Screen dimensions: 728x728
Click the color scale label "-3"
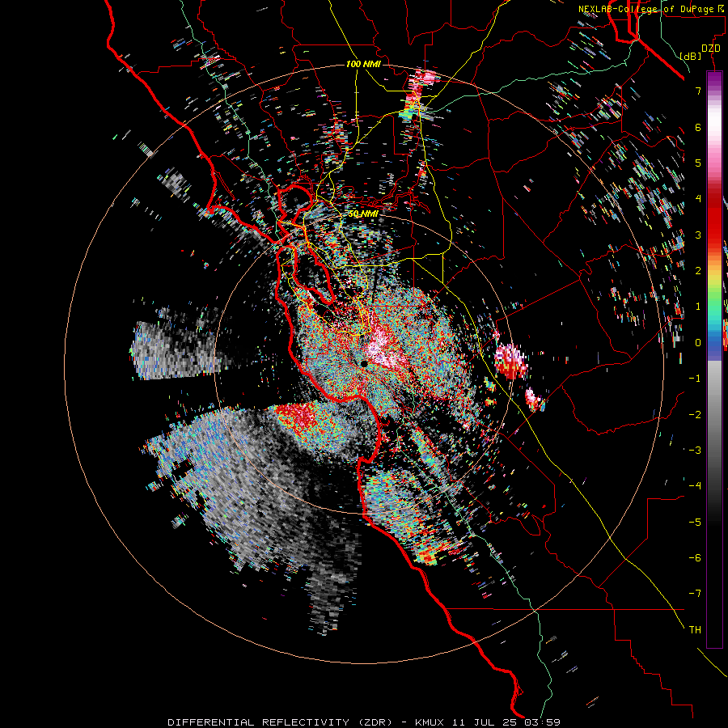point(695,451)
